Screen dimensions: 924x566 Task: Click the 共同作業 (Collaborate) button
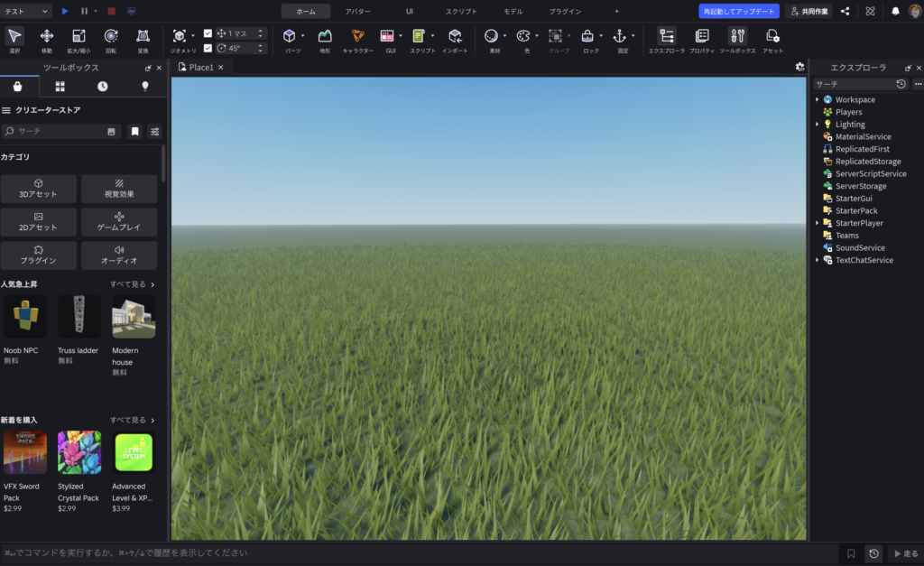tap(809, 11)
